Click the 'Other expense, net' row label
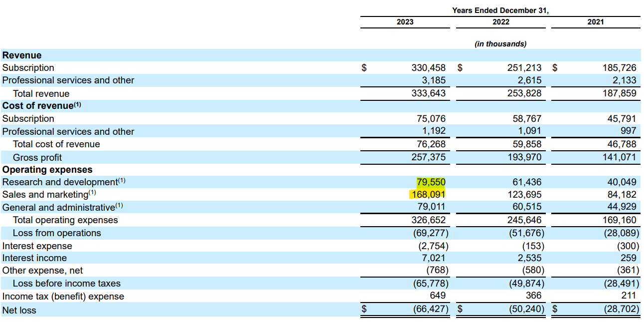644x322 pixels. pyautogui.click(x=43, y=271)
